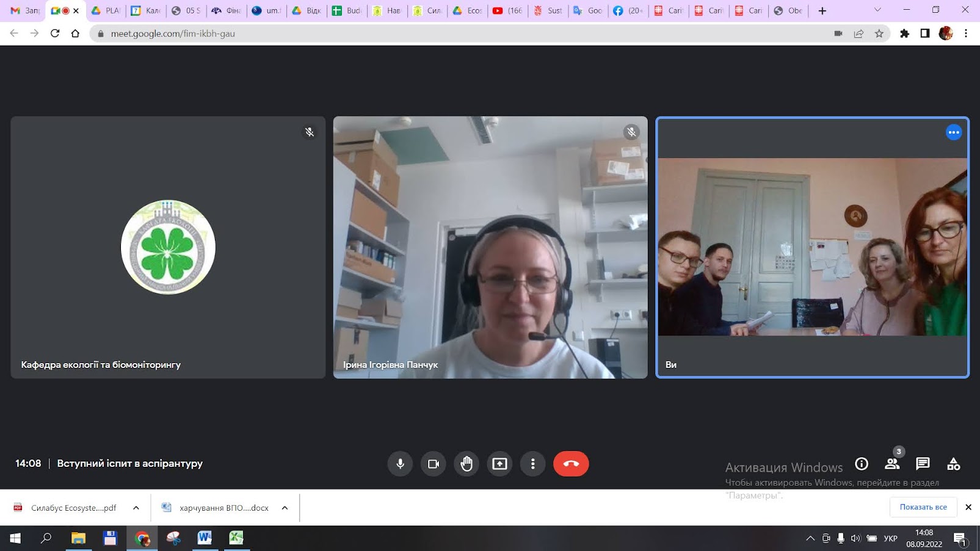Open the Chrome profile avatar

946,34
